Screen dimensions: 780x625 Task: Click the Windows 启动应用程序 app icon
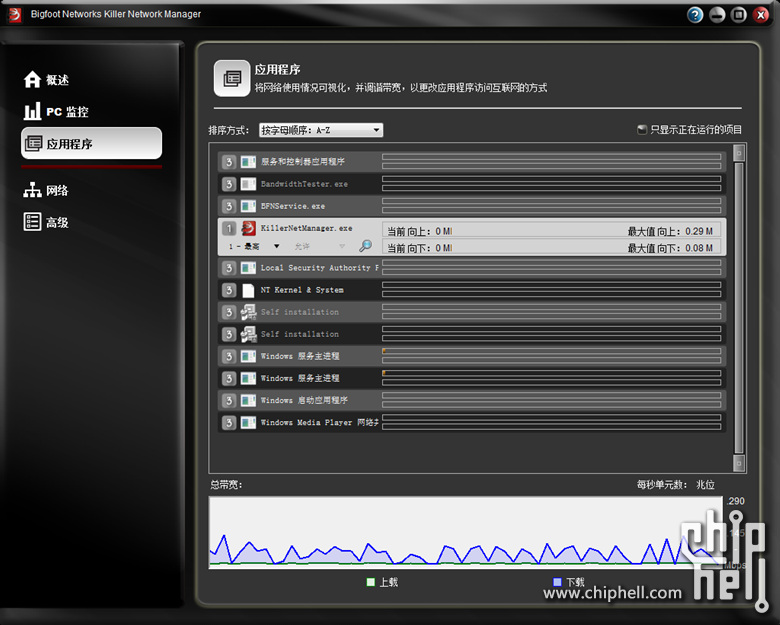coord(248,401)
